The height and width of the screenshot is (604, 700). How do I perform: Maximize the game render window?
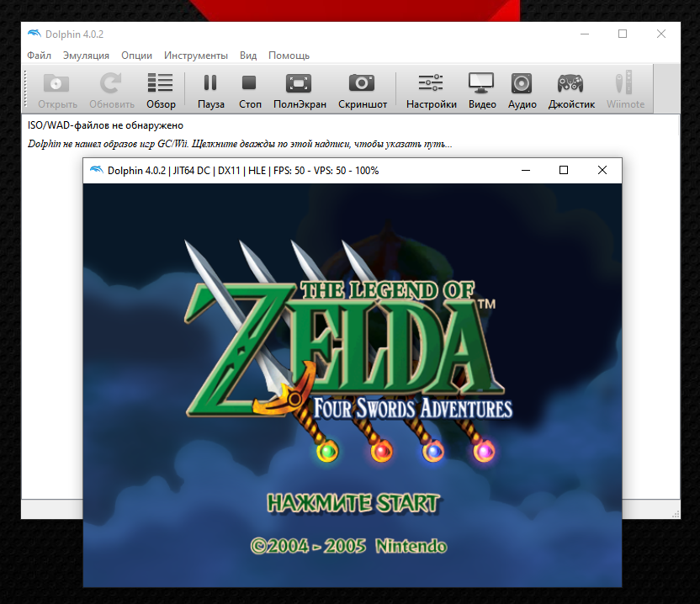pyautogui.click(x=564, y=170)
